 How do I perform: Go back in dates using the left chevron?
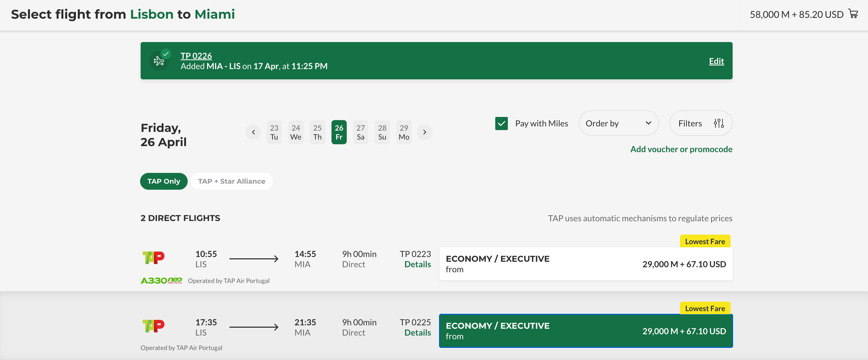pos(253,132)
